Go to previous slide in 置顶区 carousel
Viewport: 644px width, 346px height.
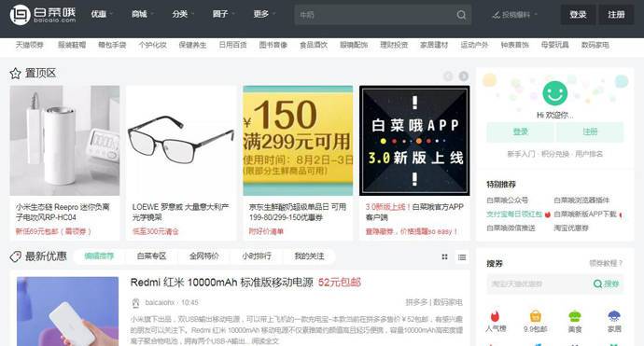(448, 76)
